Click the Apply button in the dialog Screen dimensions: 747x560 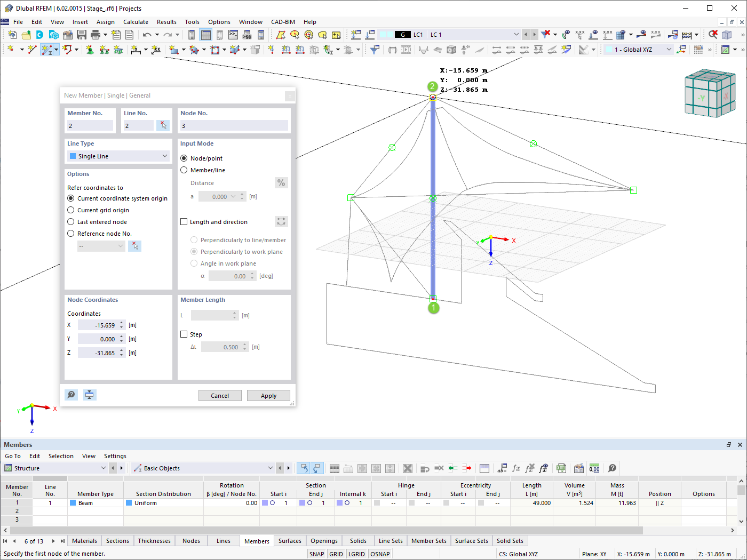(268, 395)
